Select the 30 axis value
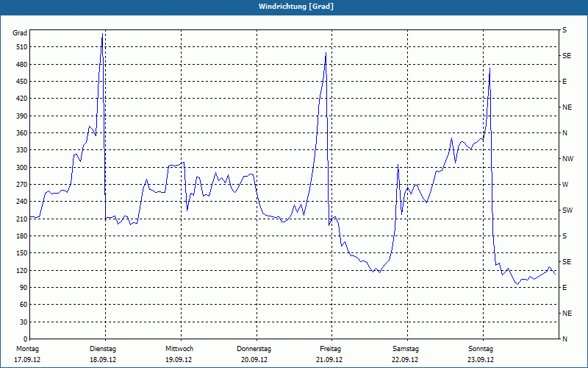 coord(23,322)
